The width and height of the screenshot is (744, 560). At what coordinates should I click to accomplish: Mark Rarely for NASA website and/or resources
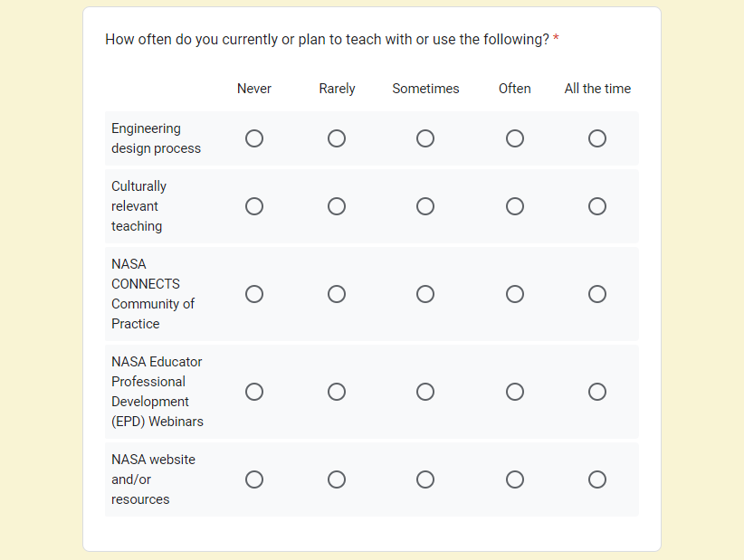click(x=337, y=479)
